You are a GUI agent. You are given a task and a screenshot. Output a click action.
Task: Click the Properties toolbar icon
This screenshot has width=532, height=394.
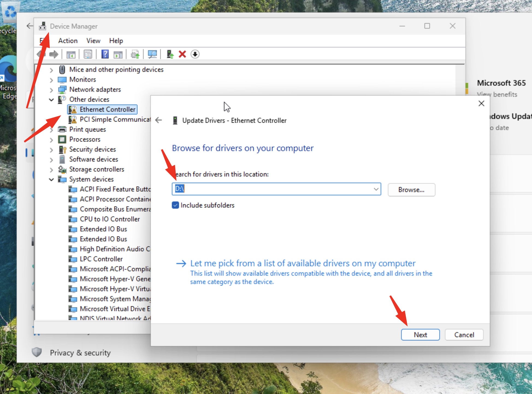(x=88, y=54)
